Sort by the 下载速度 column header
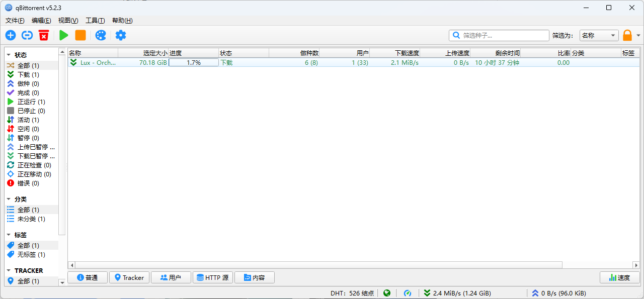 click(x=395, y=53)
